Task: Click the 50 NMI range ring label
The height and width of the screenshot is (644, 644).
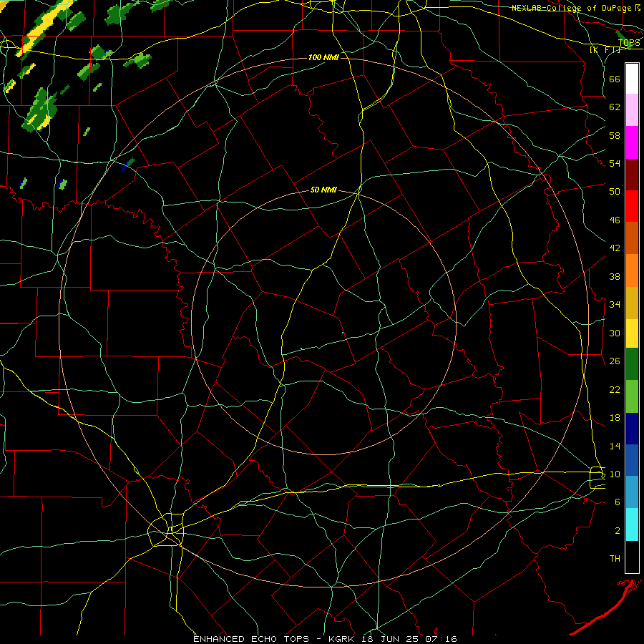Action: point(323,190)
